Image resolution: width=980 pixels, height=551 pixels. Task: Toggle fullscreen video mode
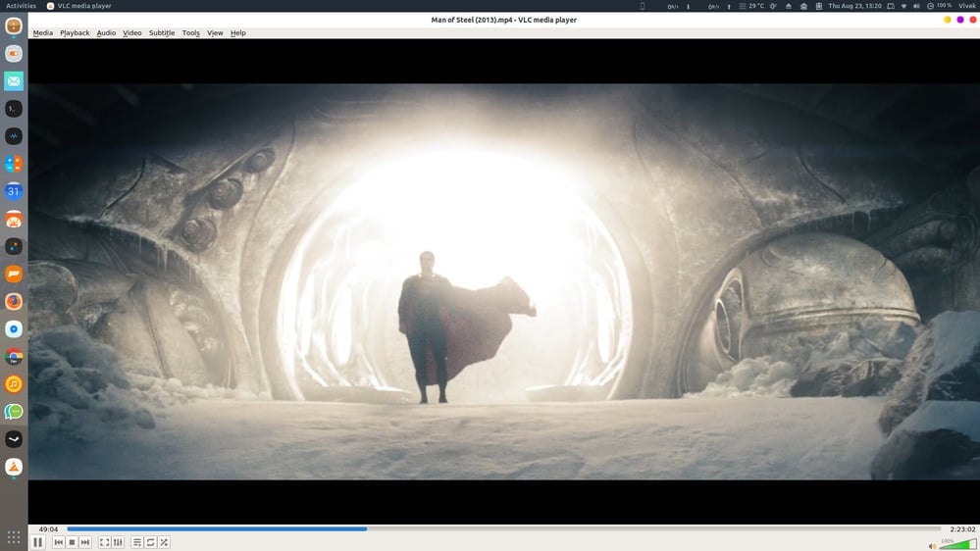(104, 542)
